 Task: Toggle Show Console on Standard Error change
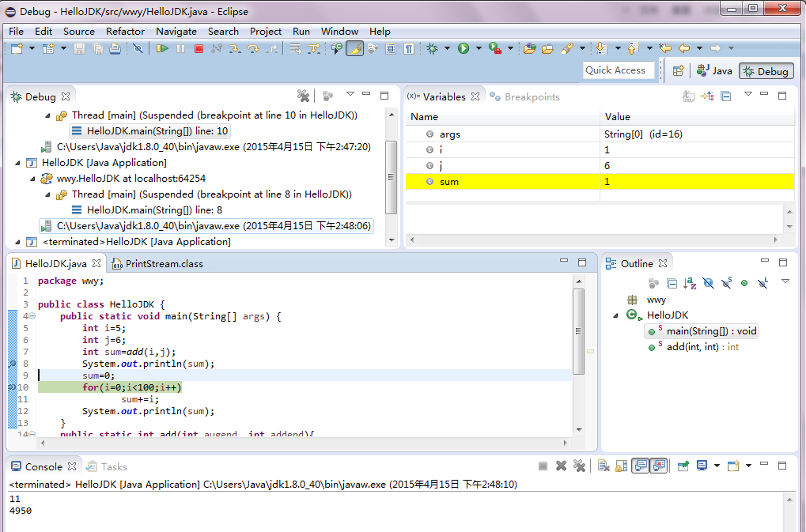tap(659, 466)
